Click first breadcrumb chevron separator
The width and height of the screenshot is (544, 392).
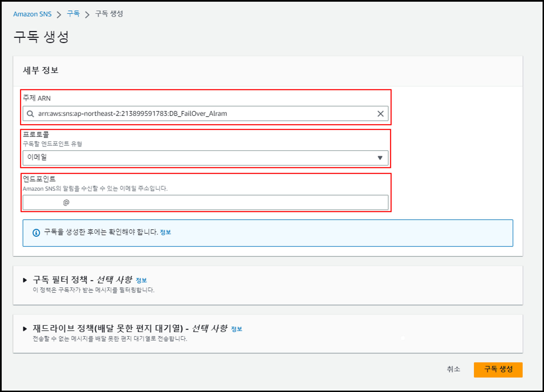[59, 14]
